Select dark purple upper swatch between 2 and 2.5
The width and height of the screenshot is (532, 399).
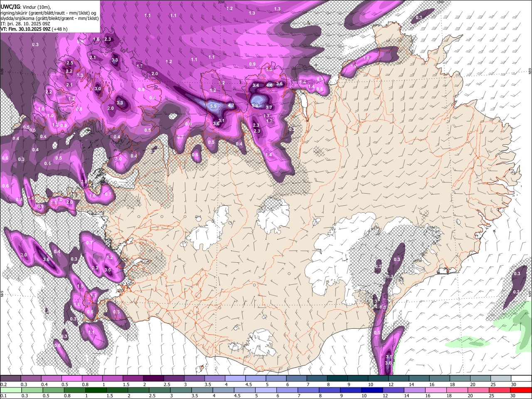click(153, 379)
